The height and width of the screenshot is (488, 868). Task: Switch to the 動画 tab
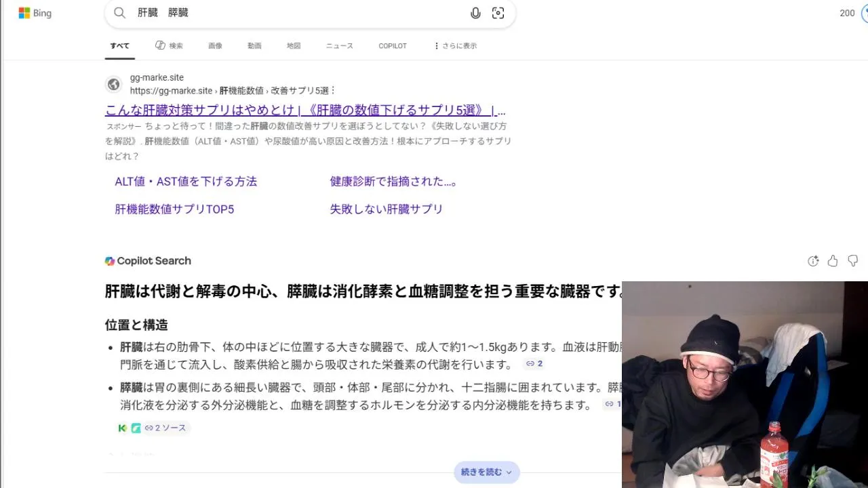[254, 46]
